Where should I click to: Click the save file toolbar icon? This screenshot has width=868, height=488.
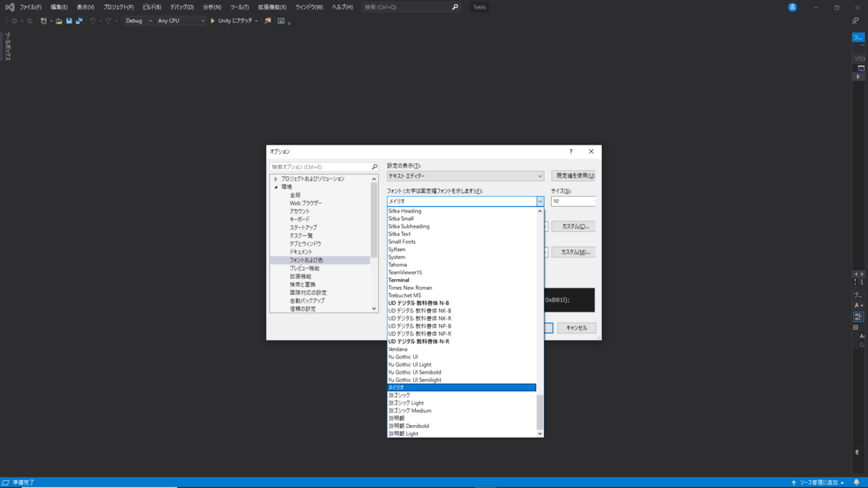coord(69,21)
